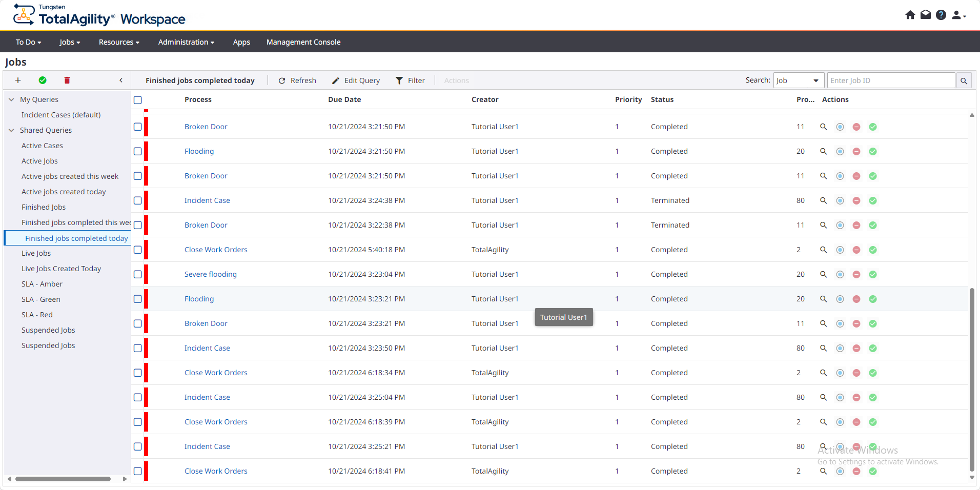Collapse the Shared Queries tree section

click(x=11, y=130)
